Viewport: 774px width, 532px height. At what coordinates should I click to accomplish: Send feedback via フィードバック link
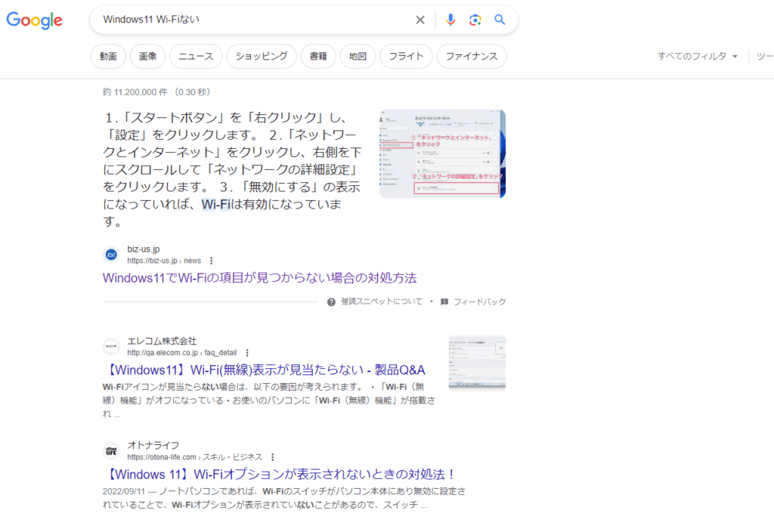coord(478,302)
